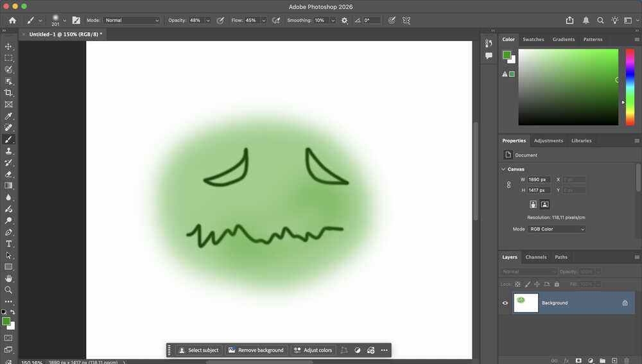The image size is (642, 364).
Task: Select the Path Selection tool
Action: pyautogui.click(x=8, y=255)
